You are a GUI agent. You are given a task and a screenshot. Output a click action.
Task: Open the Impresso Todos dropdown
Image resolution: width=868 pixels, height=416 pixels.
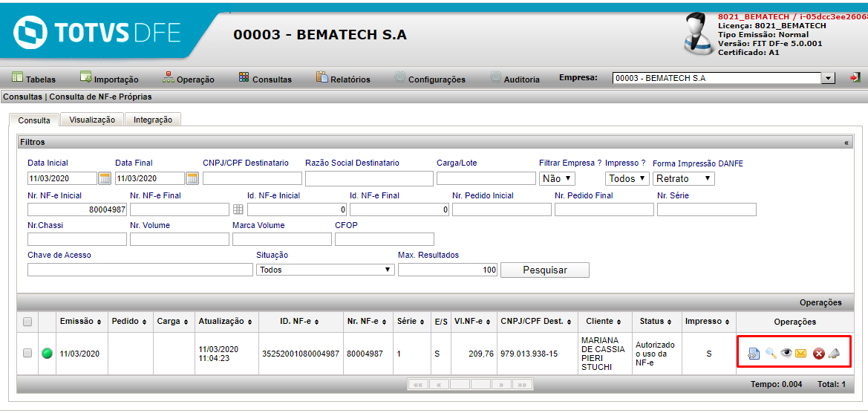627,178
